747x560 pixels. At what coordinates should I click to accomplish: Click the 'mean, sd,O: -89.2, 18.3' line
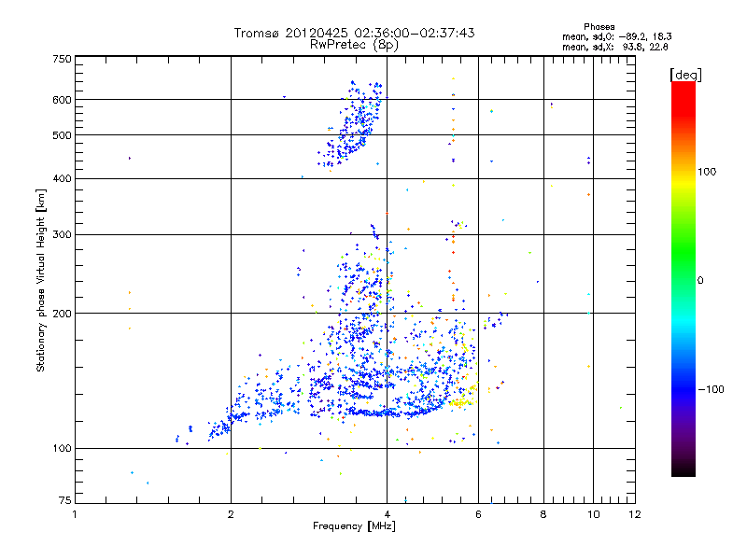[x=617, y=36]
